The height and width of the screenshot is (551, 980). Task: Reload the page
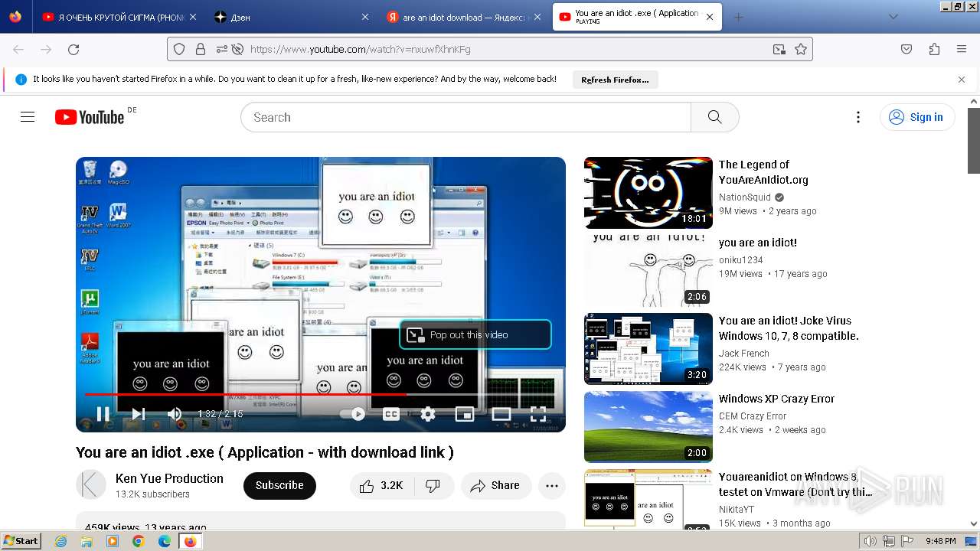[73, 49]
